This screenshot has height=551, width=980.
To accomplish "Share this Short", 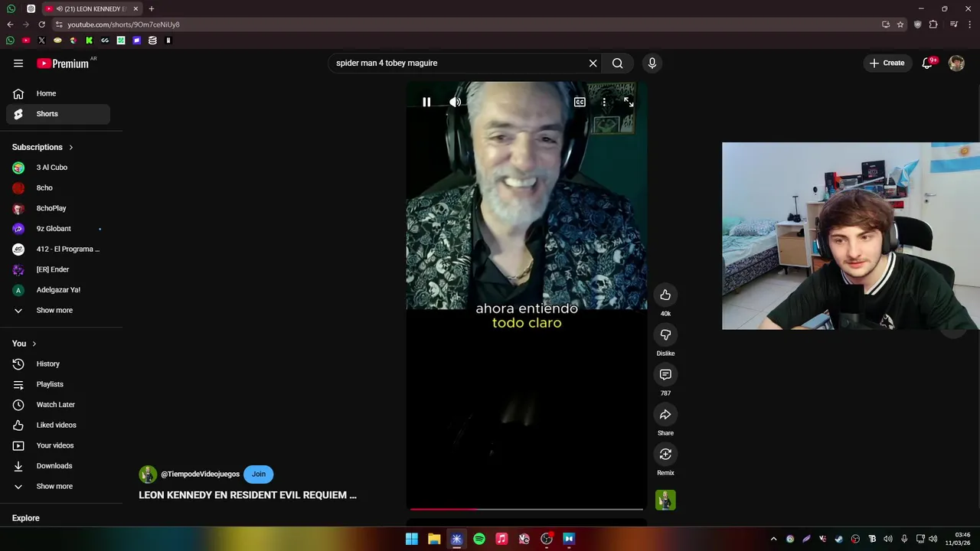I will tap(665, 414).
